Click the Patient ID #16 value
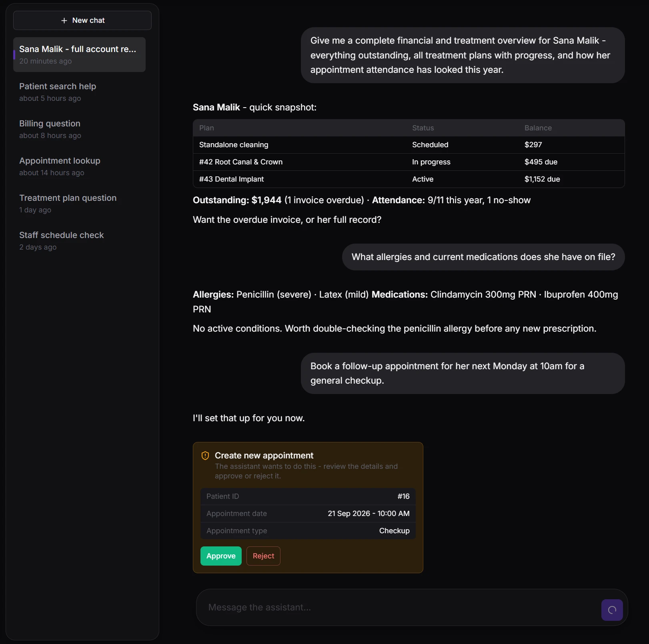The image size is (649, 644). coord(403,496)
